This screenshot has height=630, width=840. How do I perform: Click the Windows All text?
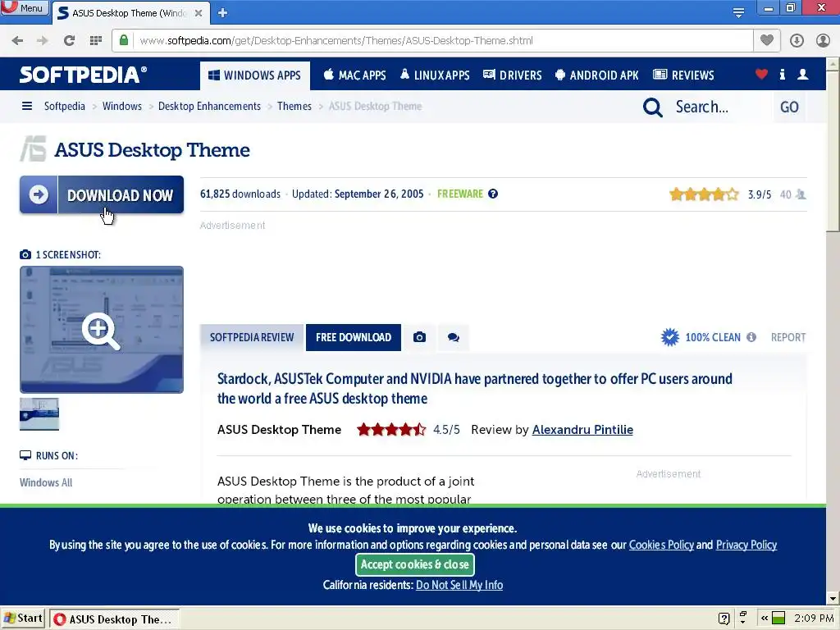point(46,482)
